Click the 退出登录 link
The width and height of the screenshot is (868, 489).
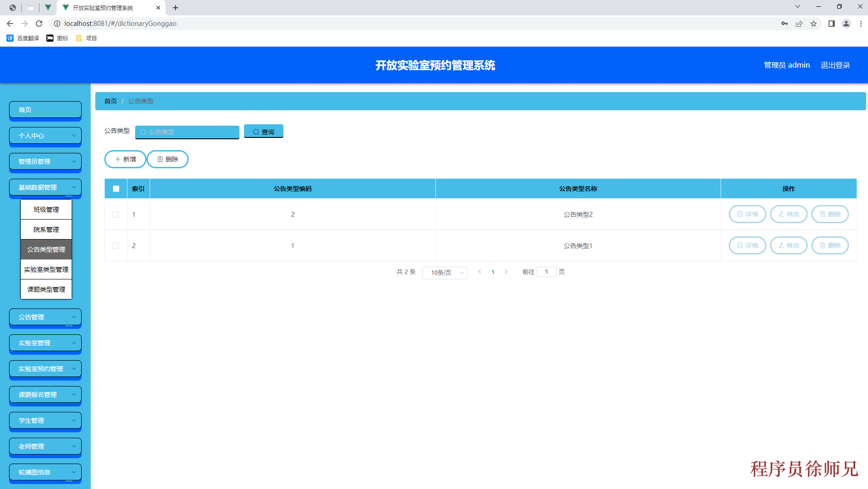(835, 65)
